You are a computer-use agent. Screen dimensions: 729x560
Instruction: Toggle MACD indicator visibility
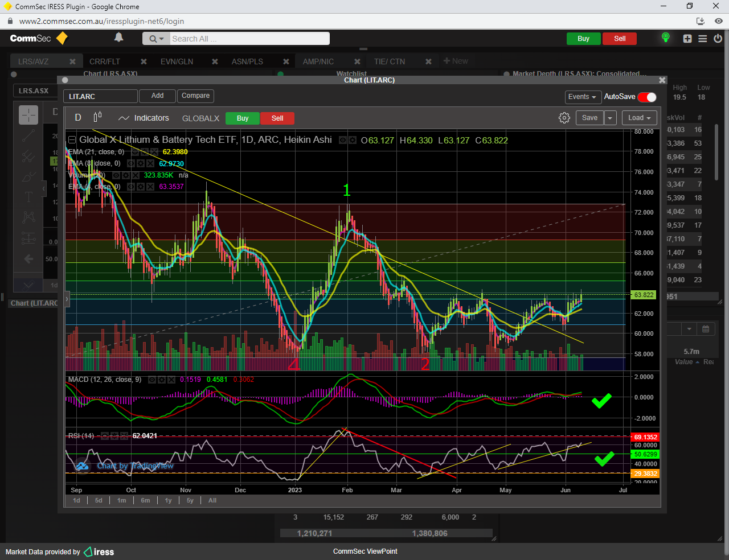click(152, 380)
